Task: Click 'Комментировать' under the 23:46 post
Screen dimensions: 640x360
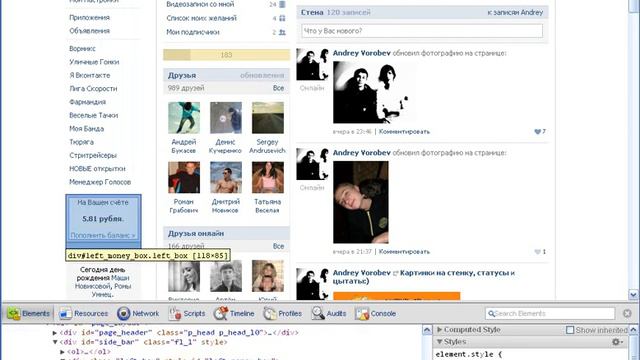Action: [404, 131]
